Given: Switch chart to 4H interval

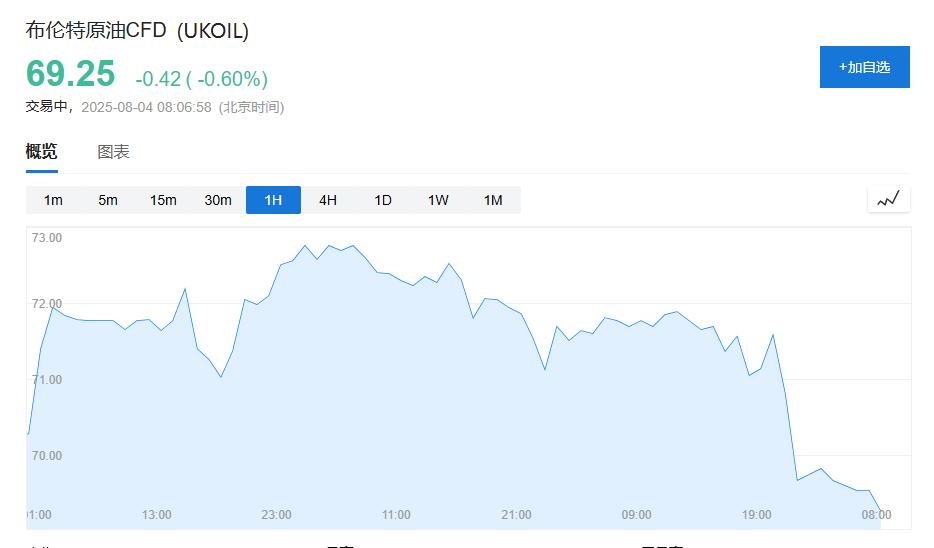Looking at the screenshot, I should [328, 200].
